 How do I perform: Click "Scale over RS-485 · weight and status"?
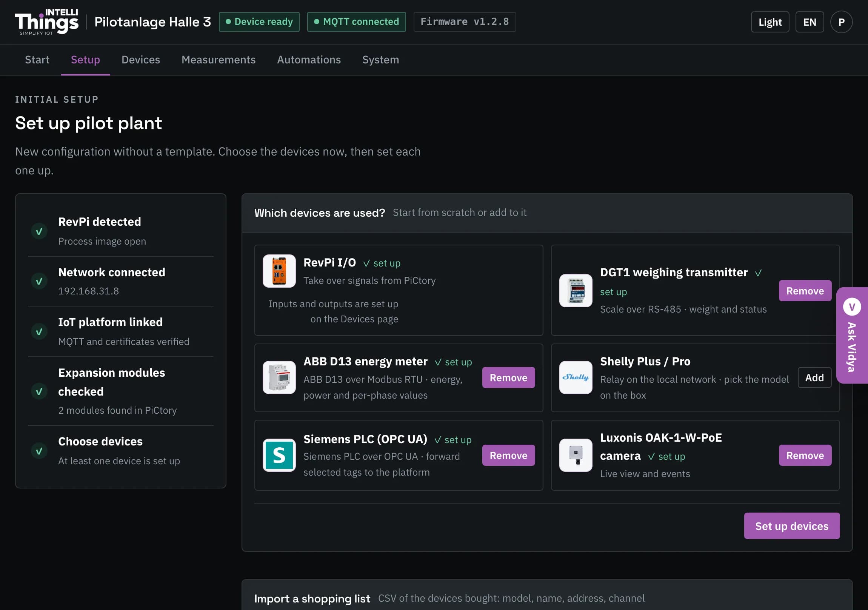point(683,310)
